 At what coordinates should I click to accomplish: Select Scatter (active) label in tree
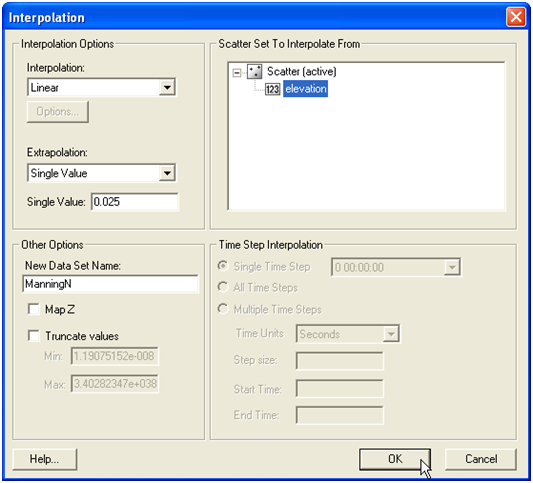302,71
